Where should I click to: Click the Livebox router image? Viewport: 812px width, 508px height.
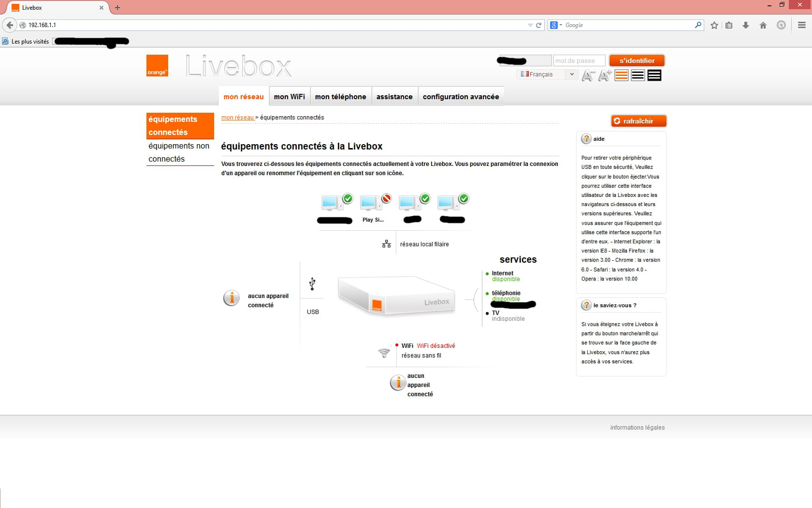click(396, 296)
